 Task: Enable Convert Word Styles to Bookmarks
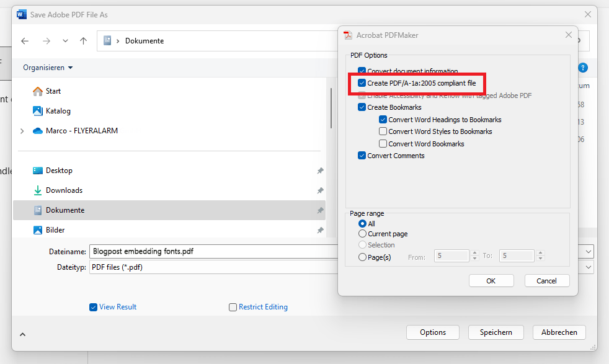[x=383, y=131]
